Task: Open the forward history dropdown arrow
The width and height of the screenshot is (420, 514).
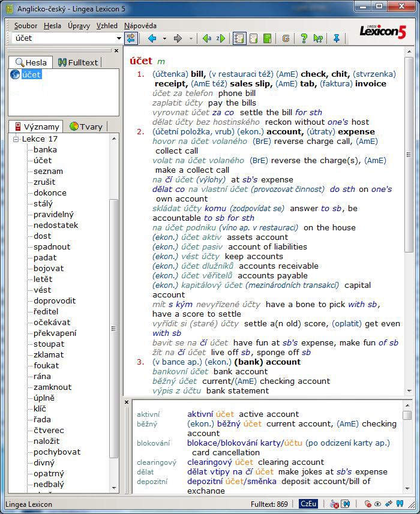Action: tap(191, 38)
